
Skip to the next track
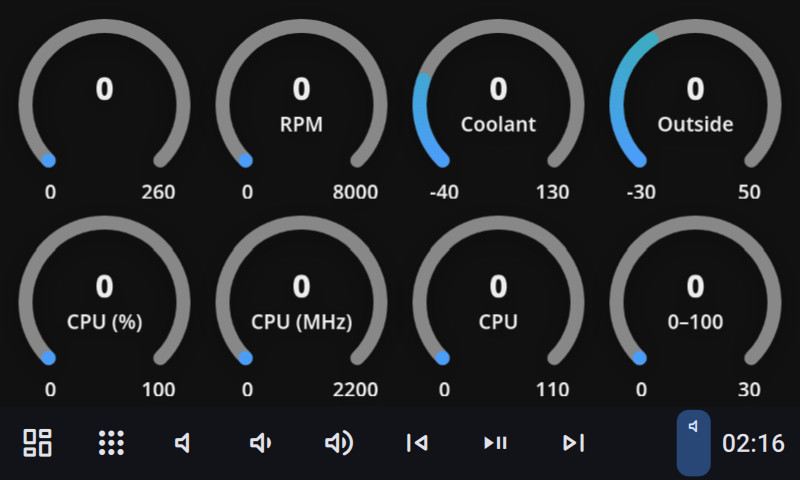[x=573, y=443]
